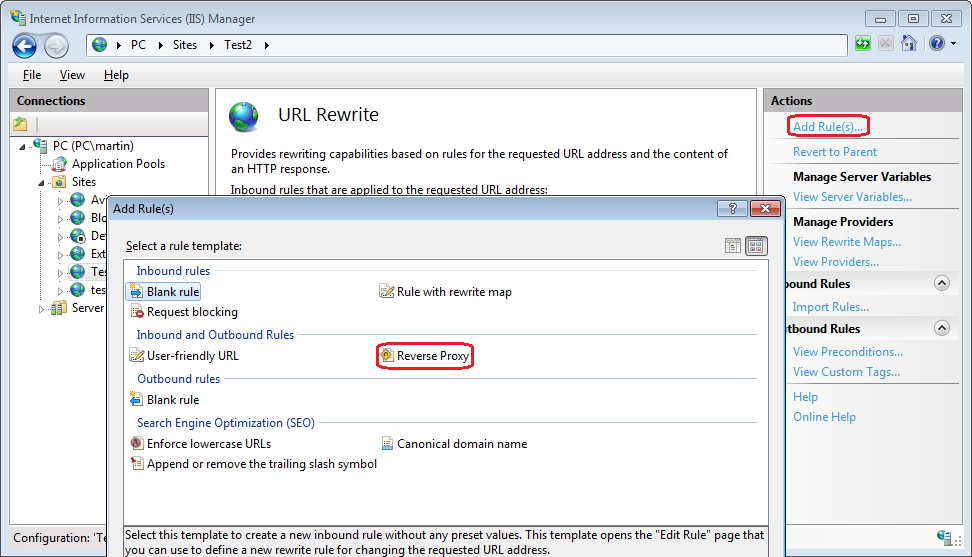Expand the Server Farms tree node
This screenshot has width=972, height=557.
[x=42, y=309]
